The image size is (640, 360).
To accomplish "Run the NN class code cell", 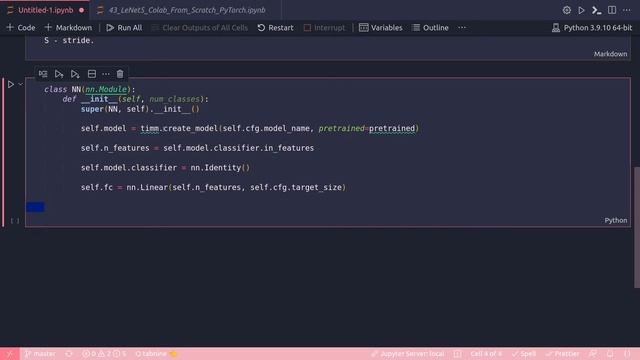I will pos(11,84).
